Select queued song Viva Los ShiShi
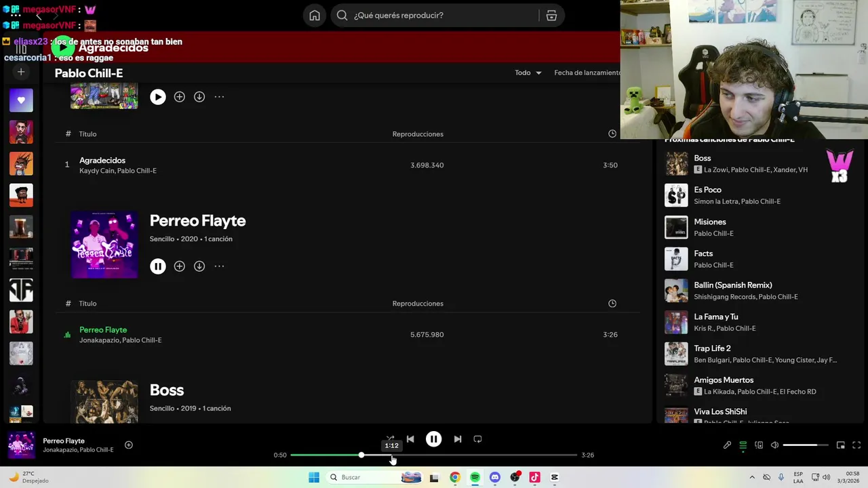 [755, 414]
